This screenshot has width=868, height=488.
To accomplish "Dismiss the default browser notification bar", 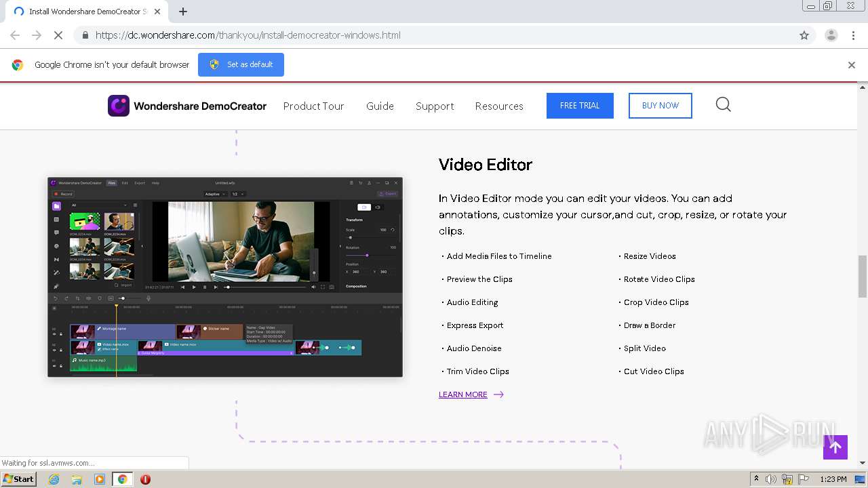I will (852, 65).
